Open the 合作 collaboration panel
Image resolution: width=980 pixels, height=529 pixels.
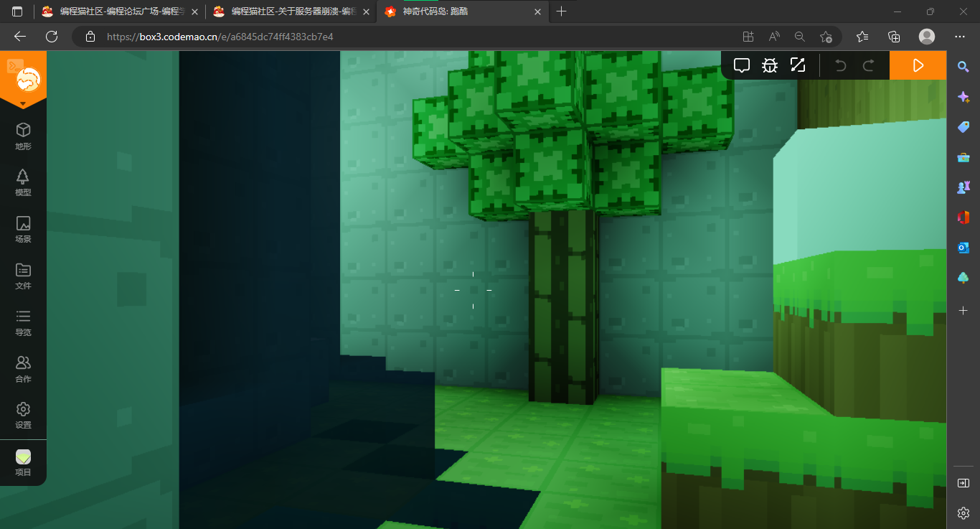coord(23,369)
